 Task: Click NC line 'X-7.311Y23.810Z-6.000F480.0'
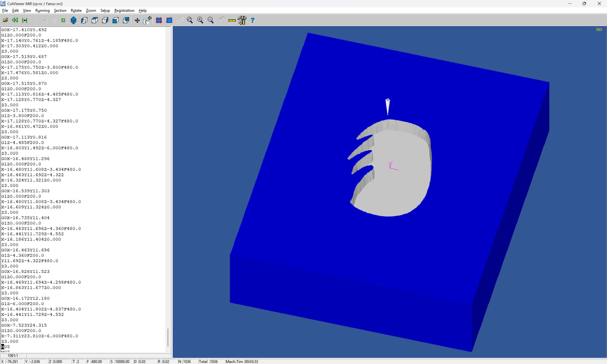[40, 336]
